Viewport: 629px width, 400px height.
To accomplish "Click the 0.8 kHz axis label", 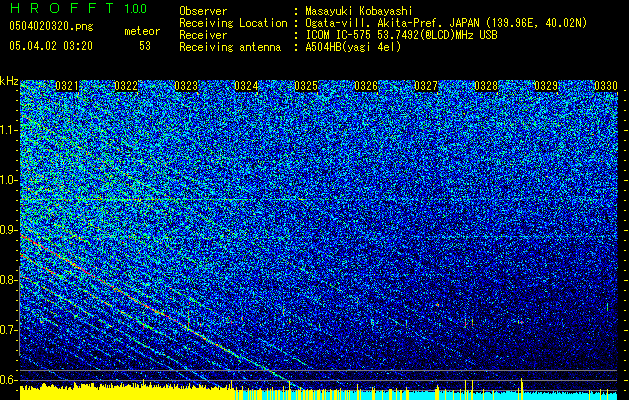I will [9, 280].
